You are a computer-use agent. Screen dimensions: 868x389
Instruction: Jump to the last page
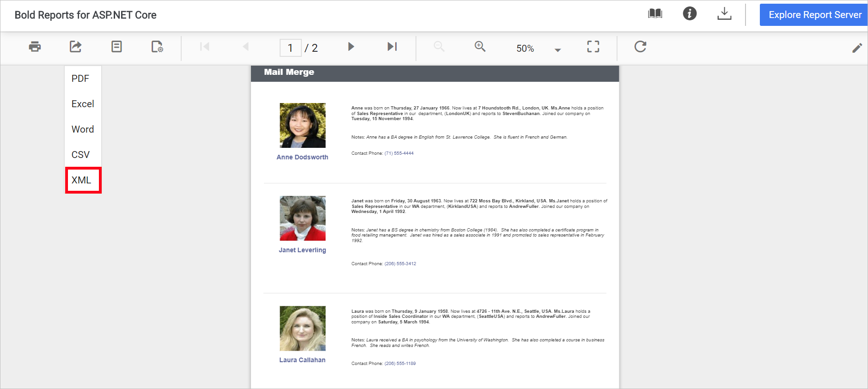click(392, 47)
